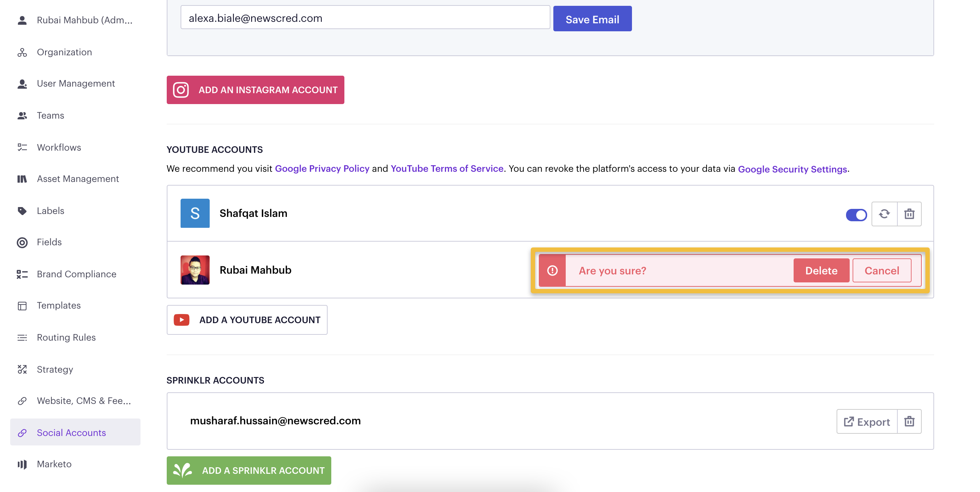Click the Sprinklr leaf logo icon
The width and height of the screenshot is (980, 492).
pyautogui.click(x=183, y=470)
